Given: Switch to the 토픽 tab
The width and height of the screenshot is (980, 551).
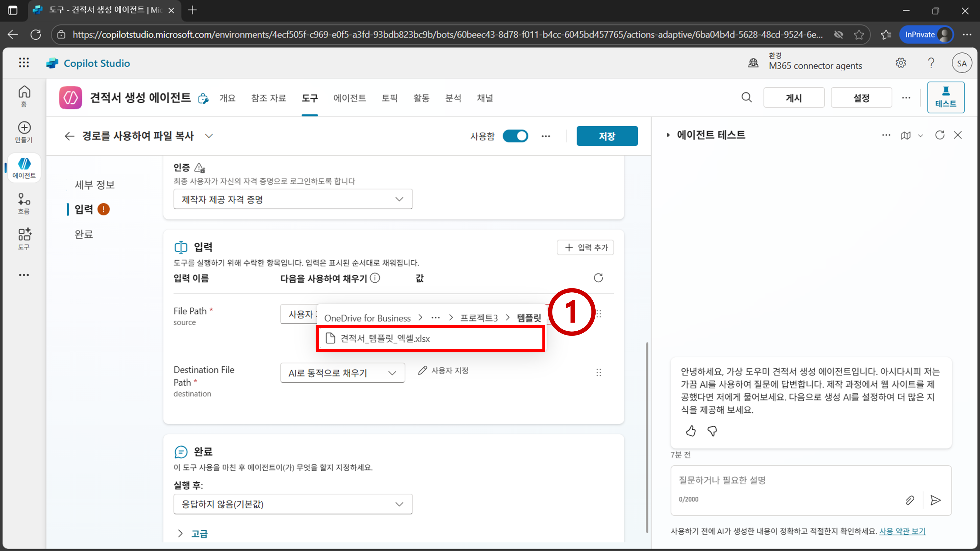Looking at the screenshot, I should [390, 98].
